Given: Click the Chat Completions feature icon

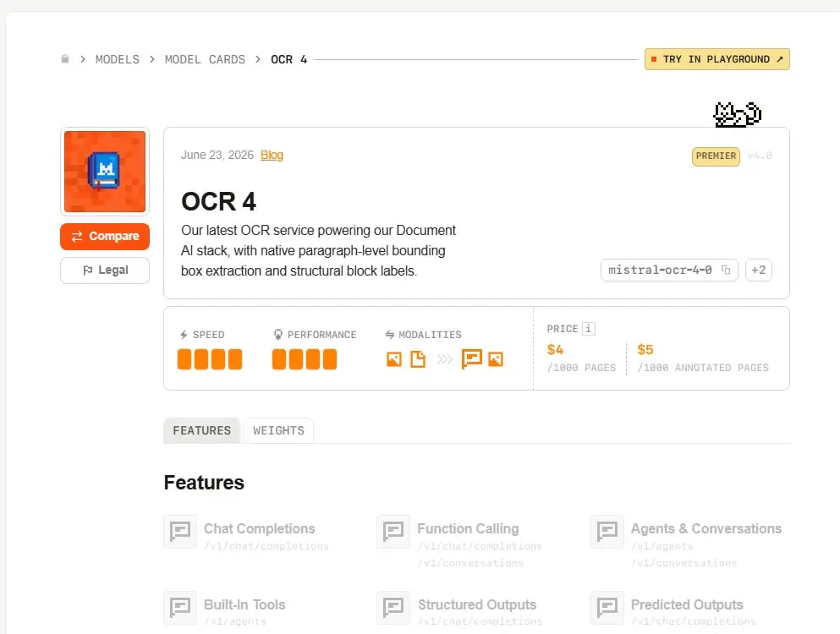Looking at the screenshot, I should point(180,532).
